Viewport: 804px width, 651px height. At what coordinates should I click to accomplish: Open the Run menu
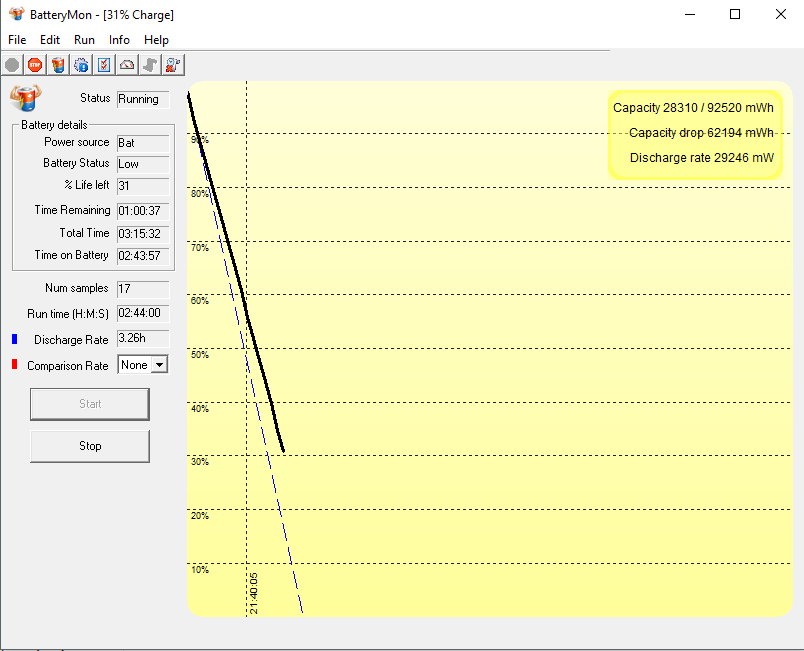click(84, 40)
